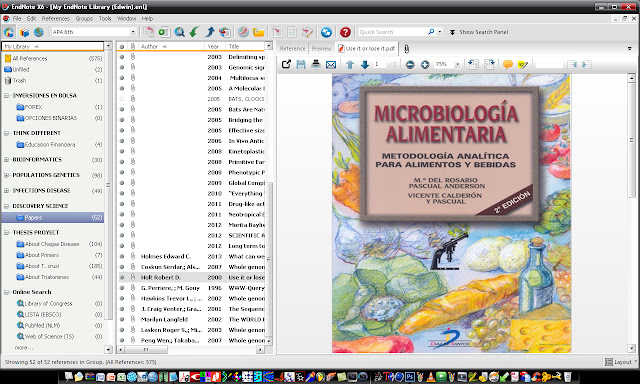This screenshot has height=384, width=640.
Task: Open the Quick Search options dropdown arrow
Action: click(x=440, y=32)
